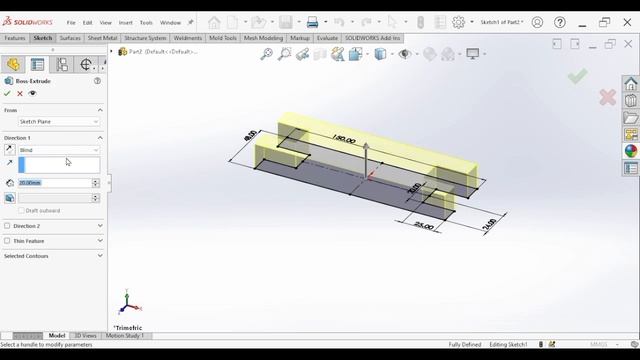Viewport: 640px width, 360px height.
Task: Open Boss-Extrude help question mark
Action: coord(97,81)
